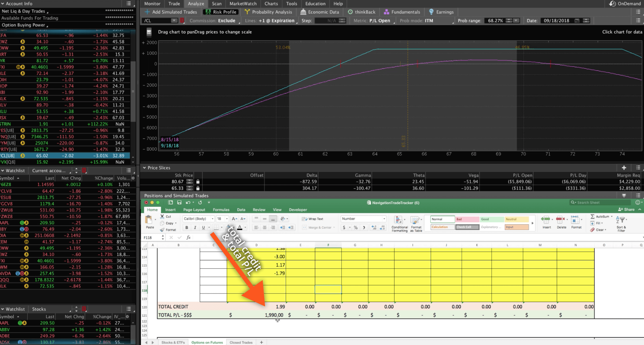Click the Share button in Excel
The image size is (644, 345).
(x=626, y=209)
